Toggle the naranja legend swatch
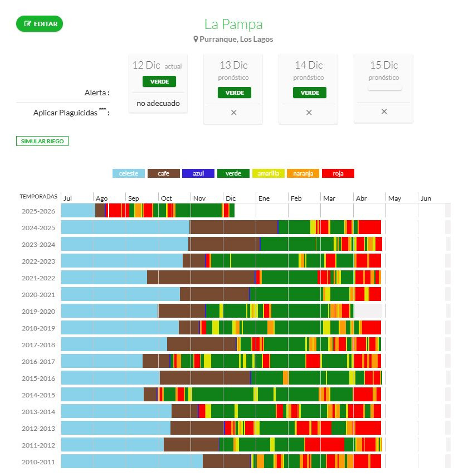Screen dimensions: 454x476 (303, 173)
